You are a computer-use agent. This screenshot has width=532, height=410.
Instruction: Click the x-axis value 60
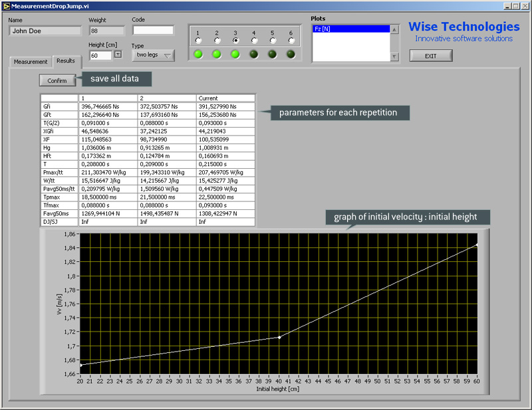click(x=476, y=381)
